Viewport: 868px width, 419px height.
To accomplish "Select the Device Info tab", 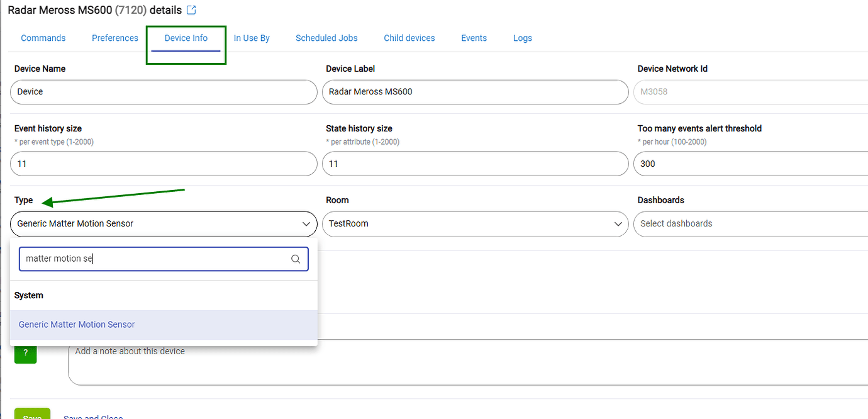I will tap(186, 38).
